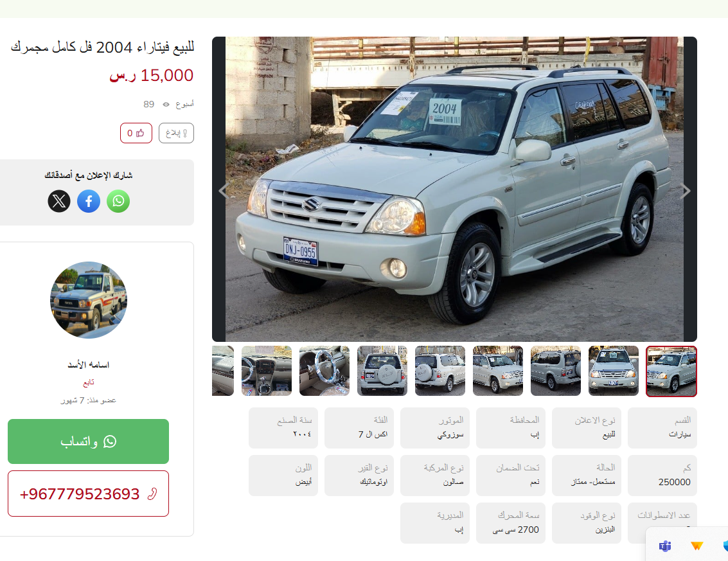Select the rear three-quarter view thumbnail
Image resolution: width=728 pixels, height=561 pixels.
pos(440,371)
